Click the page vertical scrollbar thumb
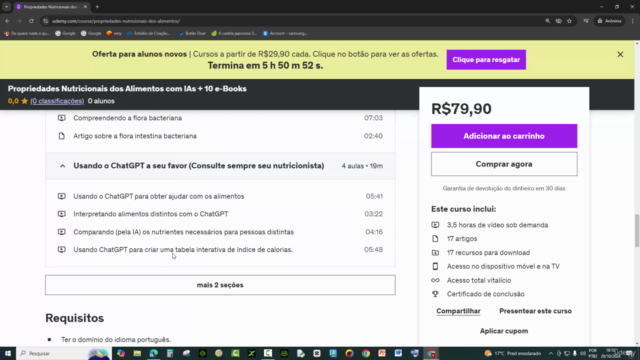 tap(637, 231)
